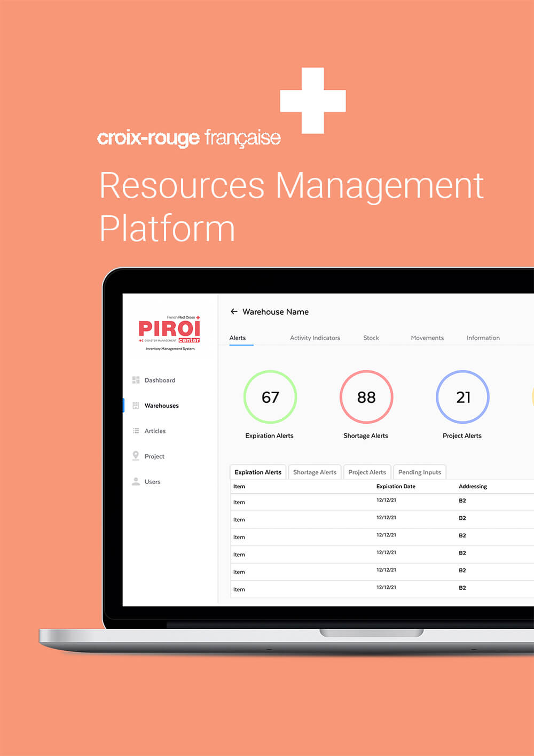Click the blue 21 Project Alerts circle
This screenshot has width=534, height=756.
(x=462, y=397)
